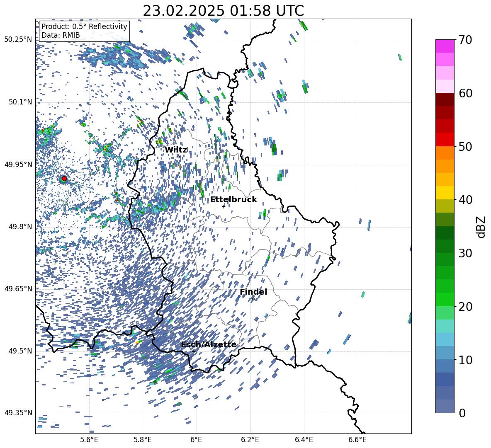Click the Esch/Alzette city label
This screenshot has height=448, width=491.
[209, 344]
